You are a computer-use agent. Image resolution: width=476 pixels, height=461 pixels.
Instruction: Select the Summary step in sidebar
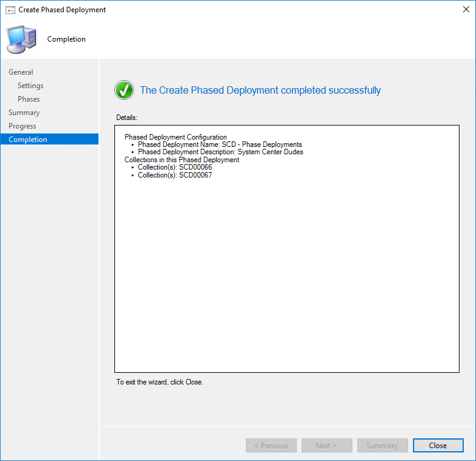(24, 113)
